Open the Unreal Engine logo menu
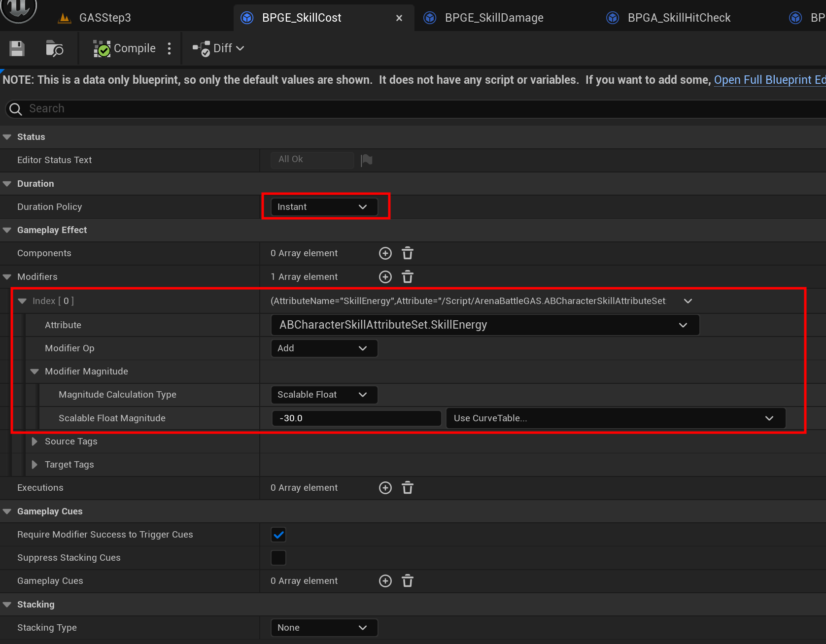This screenshot has height=644, width=826. tap(18, 10)
